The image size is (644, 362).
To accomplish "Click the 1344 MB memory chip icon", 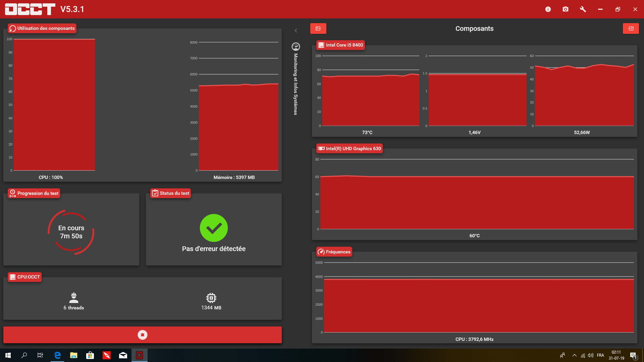I will [211, 298].
